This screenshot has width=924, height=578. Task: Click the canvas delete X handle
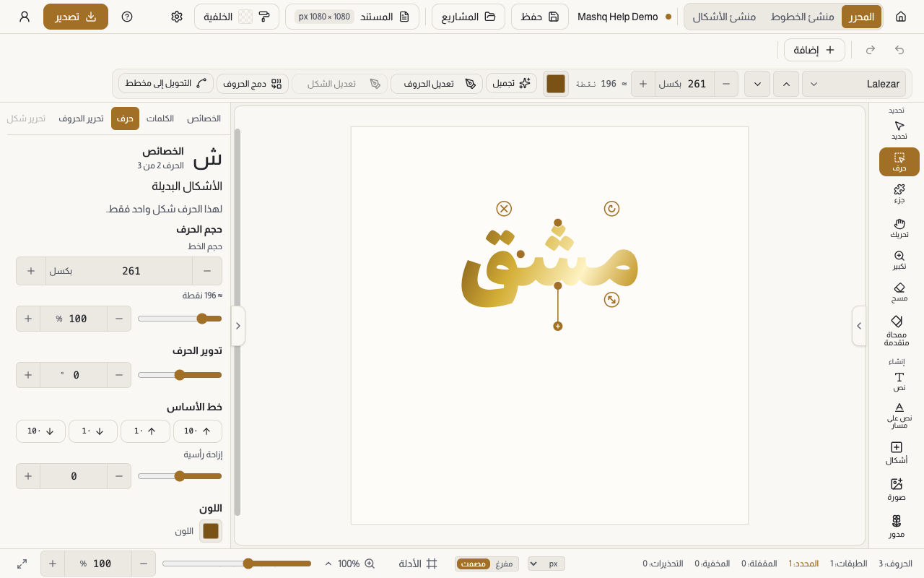(504, 209)
